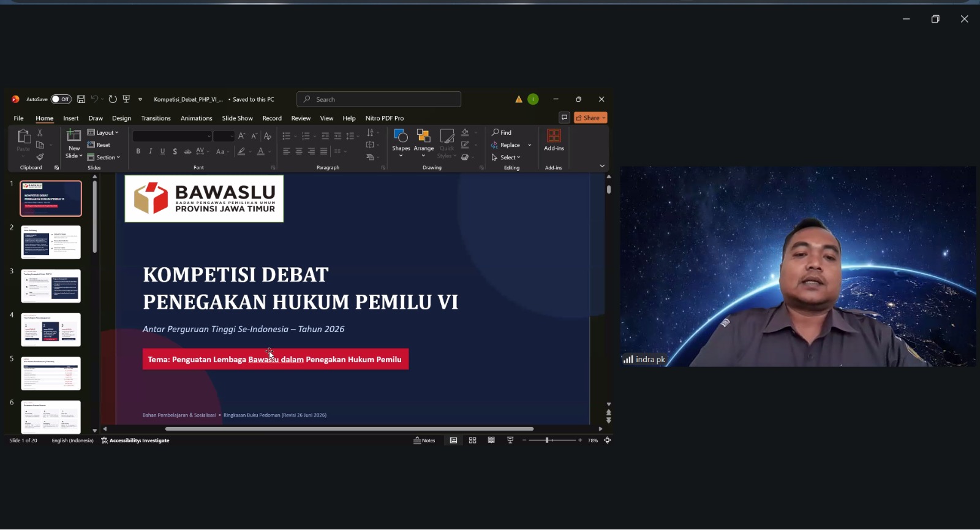Open the Change Case dropdown
Image resolution: width=980 pixels, height=530 pixels.
[222, 151]
